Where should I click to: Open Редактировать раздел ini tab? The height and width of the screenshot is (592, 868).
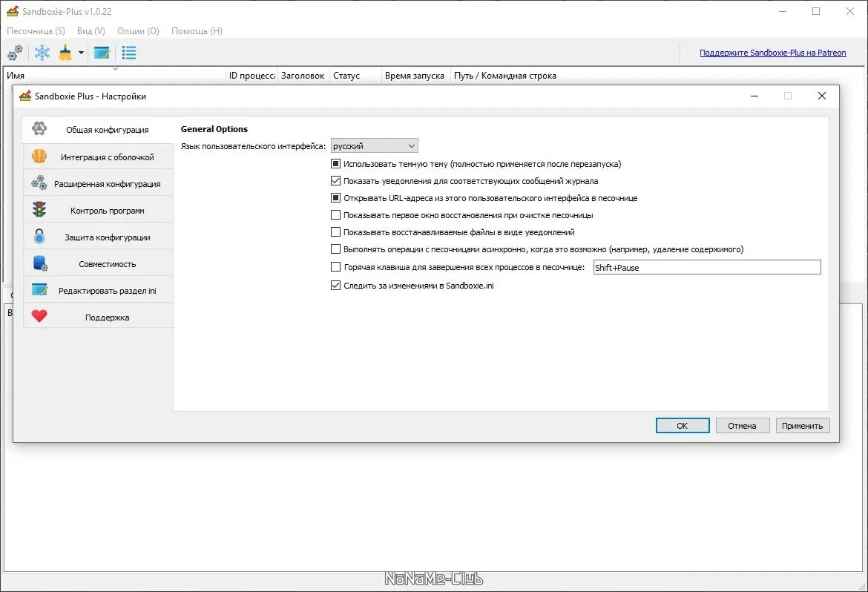(x=98, y=290)
